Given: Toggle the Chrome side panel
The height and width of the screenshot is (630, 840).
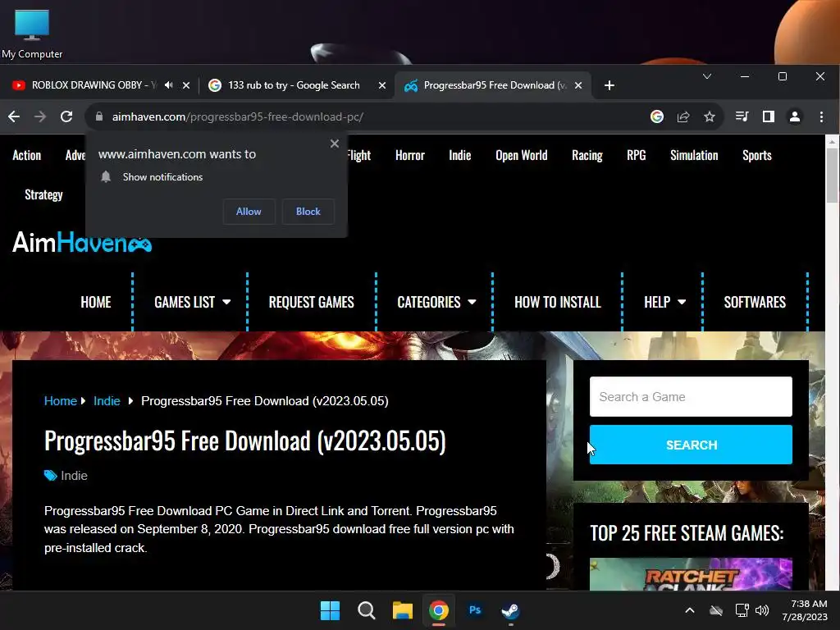Looking at the screenshot, I should coord(768,116).
